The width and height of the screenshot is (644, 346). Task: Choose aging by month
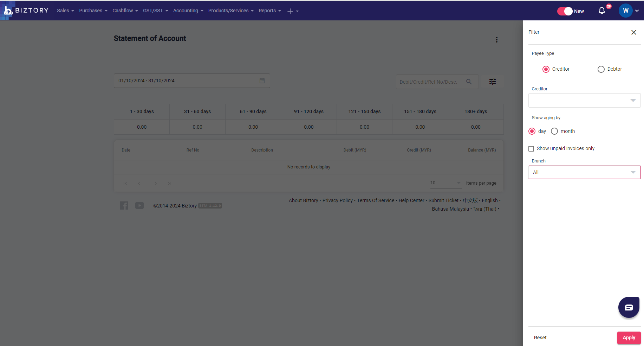[x=554, y=131]
